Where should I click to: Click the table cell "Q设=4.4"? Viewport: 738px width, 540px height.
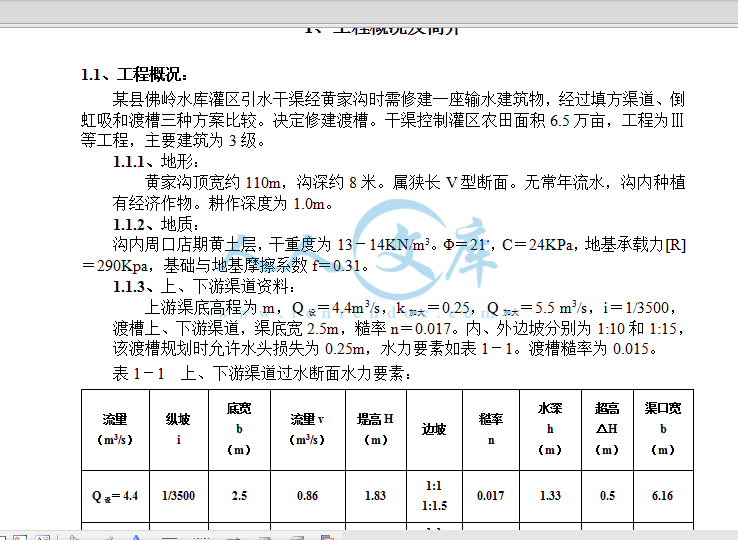[115, 496]
